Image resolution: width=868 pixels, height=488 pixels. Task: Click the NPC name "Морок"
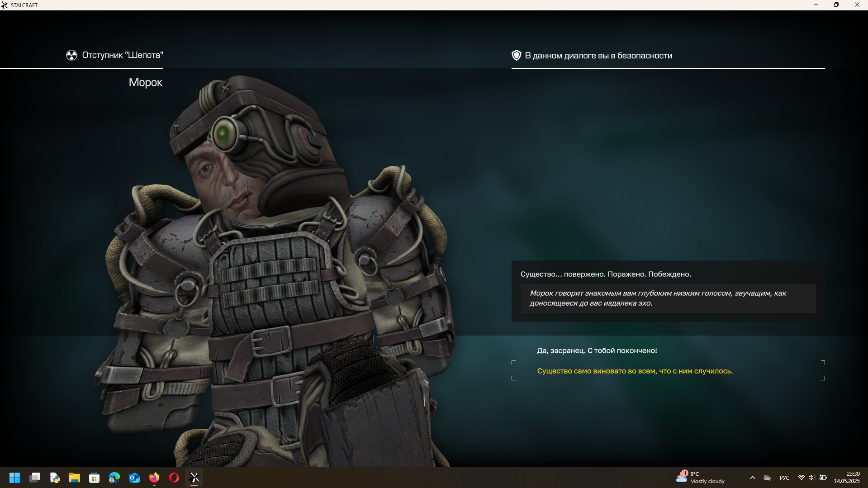click(x=145, y=82)
